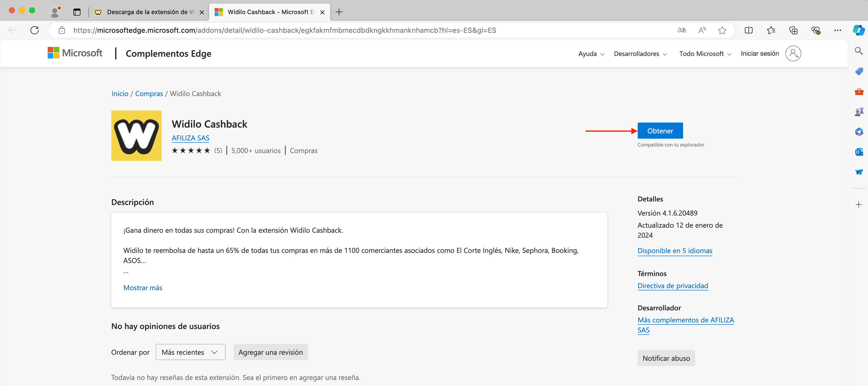Viewport: 868px width, 386px height.
Task: Click the Mostrar más link
Action: click(x=143, y=288)
